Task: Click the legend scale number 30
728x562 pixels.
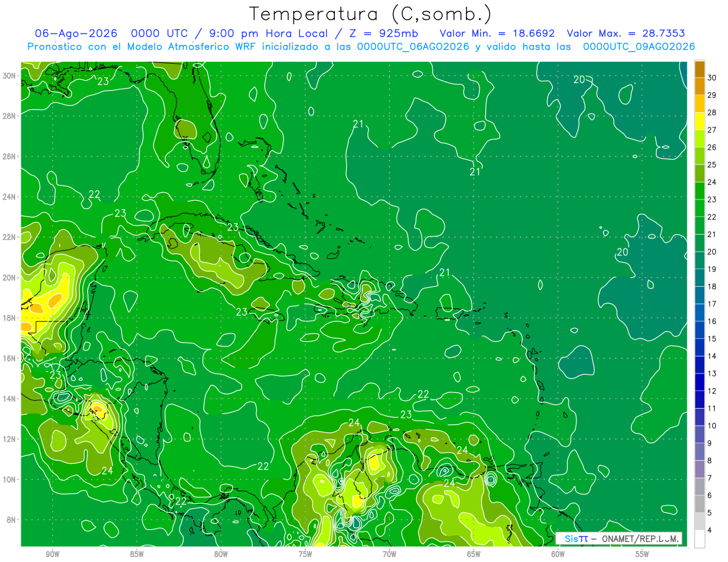Action: (712, 78)
